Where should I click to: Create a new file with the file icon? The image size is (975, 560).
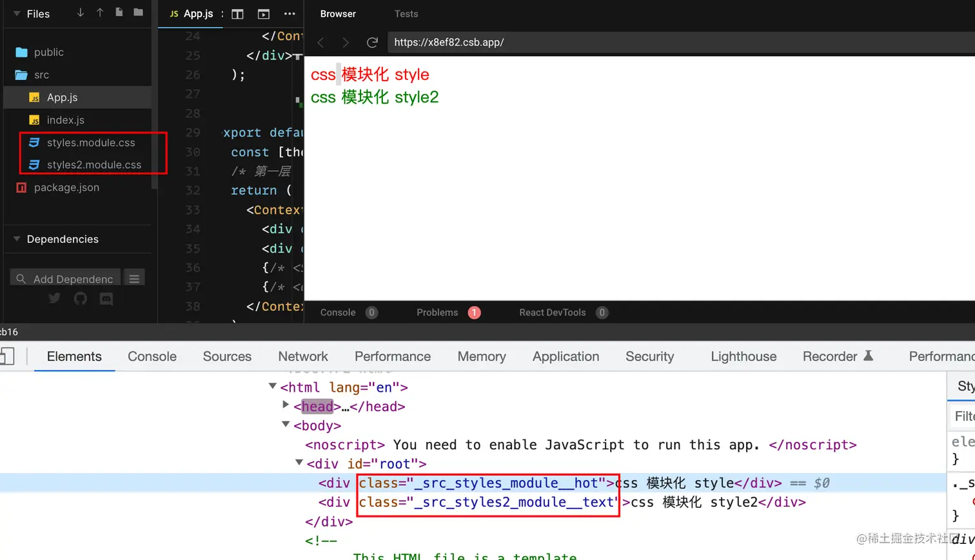[x=119, y=13]
